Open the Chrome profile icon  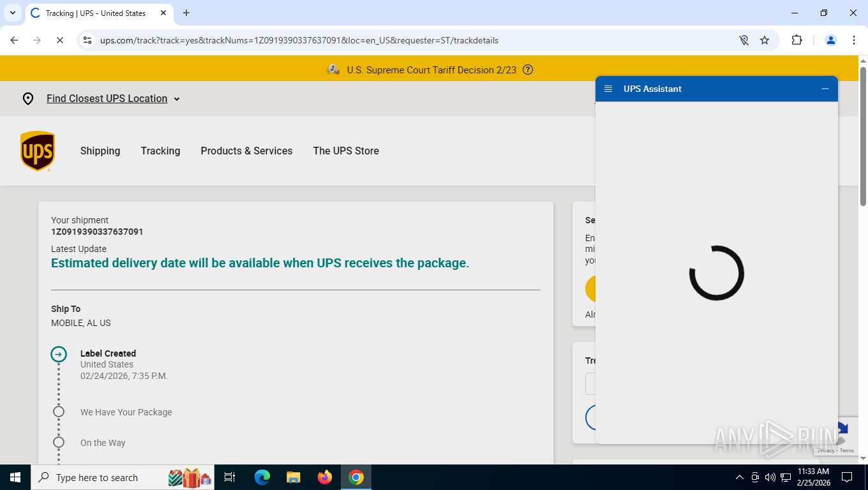coord(831,40)
